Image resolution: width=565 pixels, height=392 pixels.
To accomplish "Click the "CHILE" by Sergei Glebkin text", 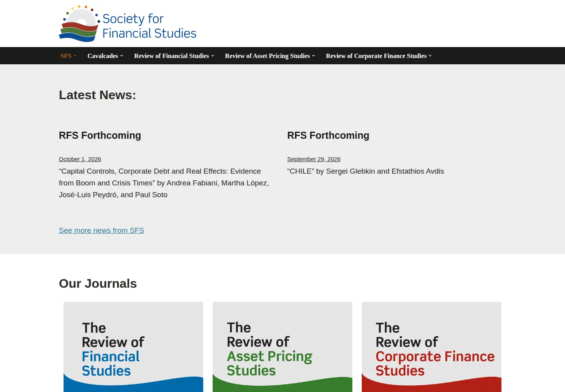I will pyautogui.click(x=366, y=171).
